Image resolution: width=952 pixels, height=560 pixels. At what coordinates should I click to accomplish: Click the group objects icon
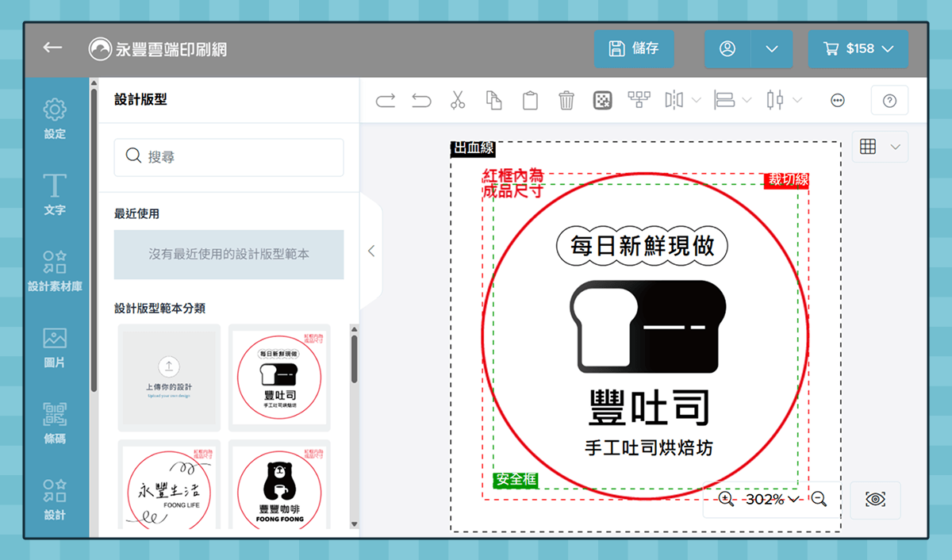(x=639, y=100)
